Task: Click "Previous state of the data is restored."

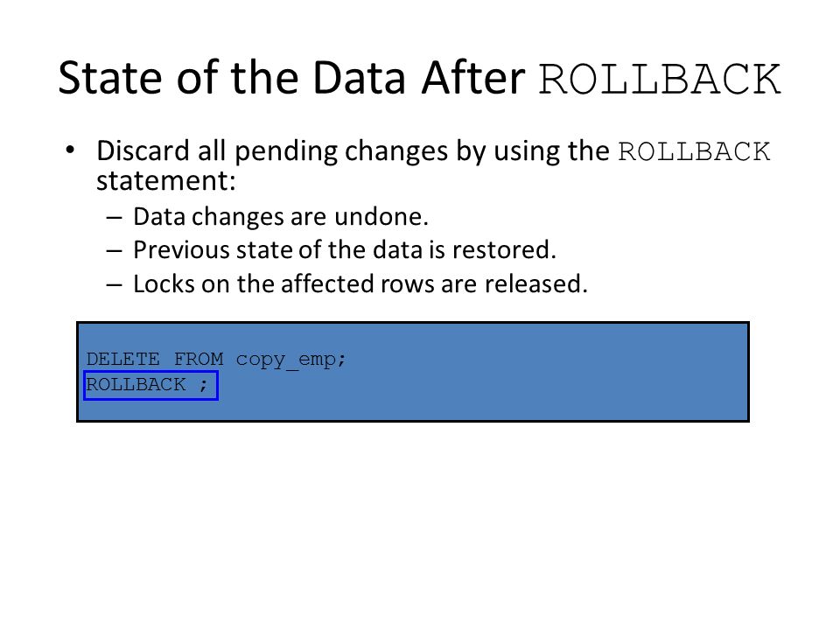Action: tap(345, 249)
